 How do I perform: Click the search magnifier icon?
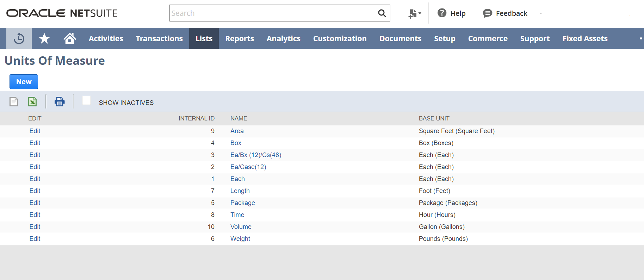coord(382,13)
